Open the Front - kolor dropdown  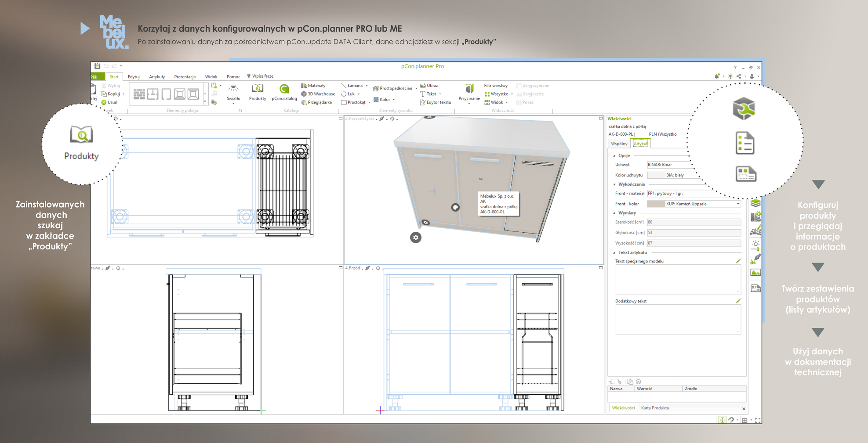(738, 204)
